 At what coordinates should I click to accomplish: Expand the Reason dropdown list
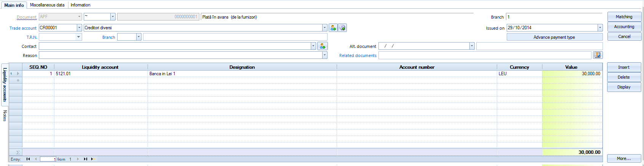tap(325, 55)
